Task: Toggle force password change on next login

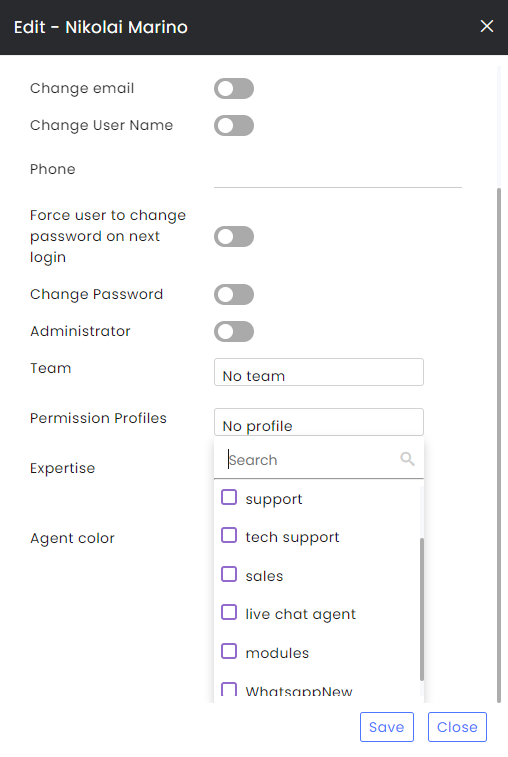Action: [x=234, y=237]
